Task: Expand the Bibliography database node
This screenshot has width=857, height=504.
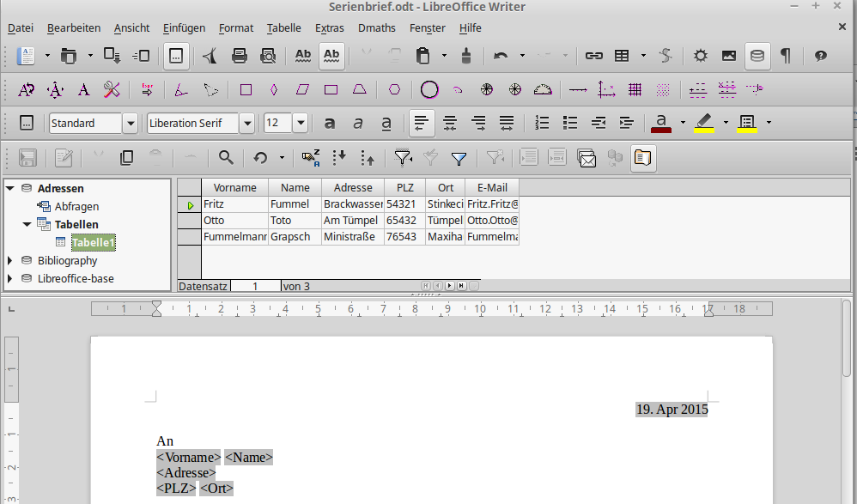Action: coord(10,260)
